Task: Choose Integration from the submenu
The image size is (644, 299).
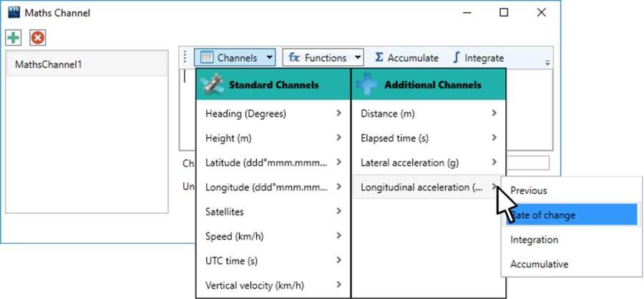Action: click(571, 240)
